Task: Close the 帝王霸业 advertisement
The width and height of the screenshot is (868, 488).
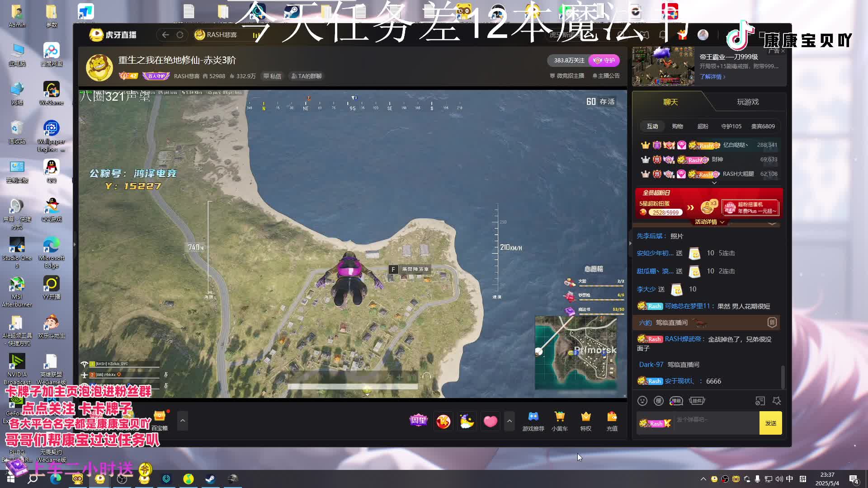Action: [x=783, y=51]
